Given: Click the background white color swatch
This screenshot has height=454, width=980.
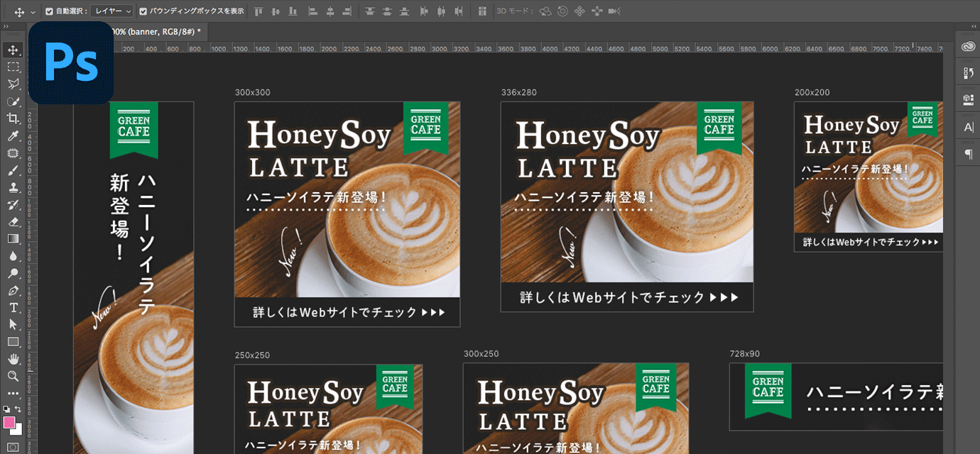Looking at the screenshot, I should [x=18, y=429].
